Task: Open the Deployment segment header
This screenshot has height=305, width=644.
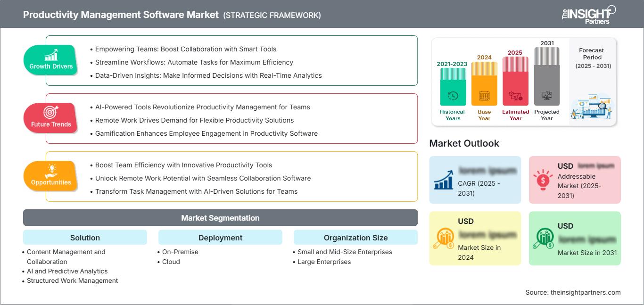Action: (220, 238)
